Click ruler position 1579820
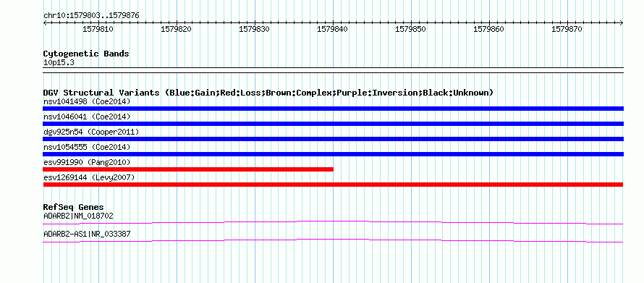Image resolution: width=644 pixels, height=283 pixels. (x=177, y=29)
